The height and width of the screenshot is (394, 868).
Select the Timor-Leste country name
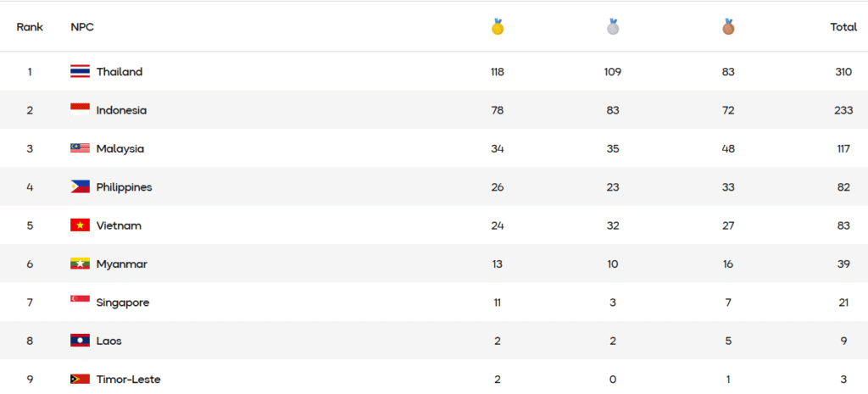pos(128,380)
